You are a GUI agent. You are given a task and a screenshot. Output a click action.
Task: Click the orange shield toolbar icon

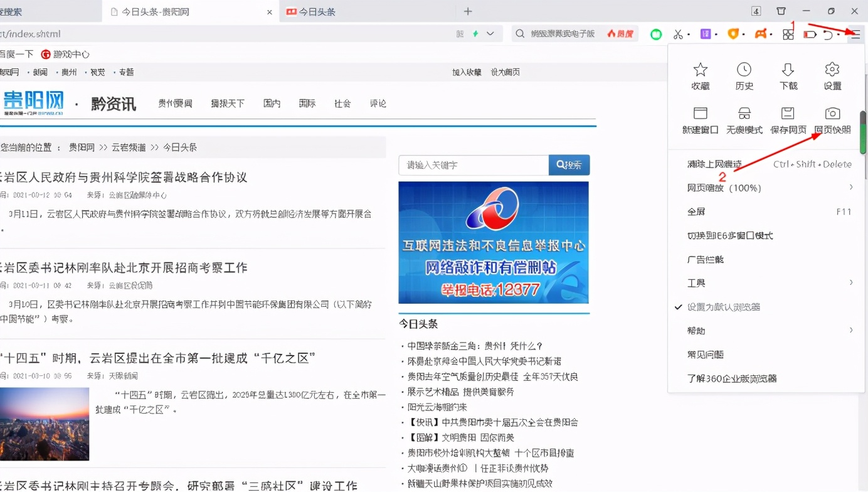[x=733, y=35]
